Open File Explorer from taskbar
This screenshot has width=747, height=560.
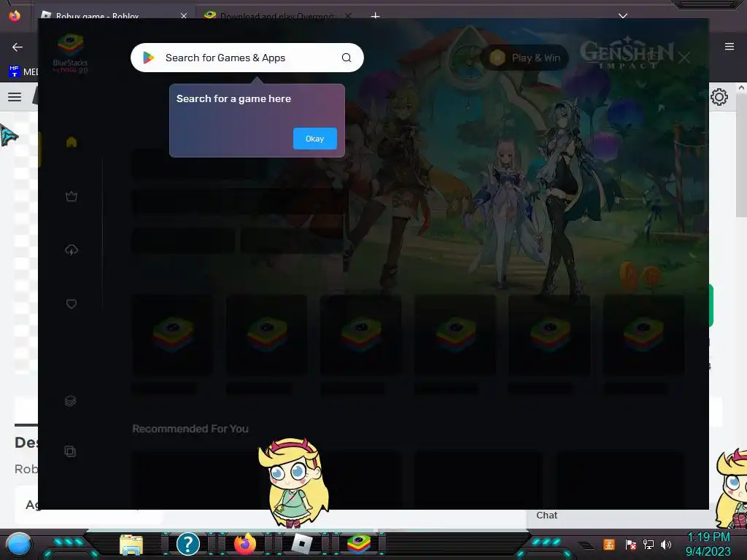click(x=131, y=544)
